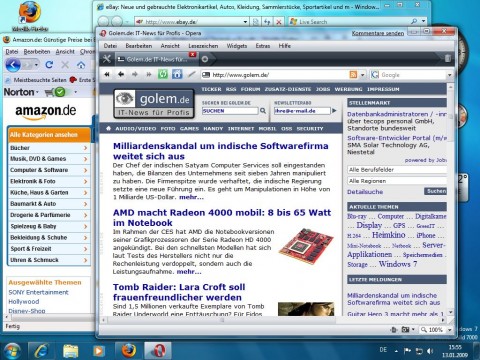
Task: Stop loading in Firefox window
Action: click(x=65, y=65)
